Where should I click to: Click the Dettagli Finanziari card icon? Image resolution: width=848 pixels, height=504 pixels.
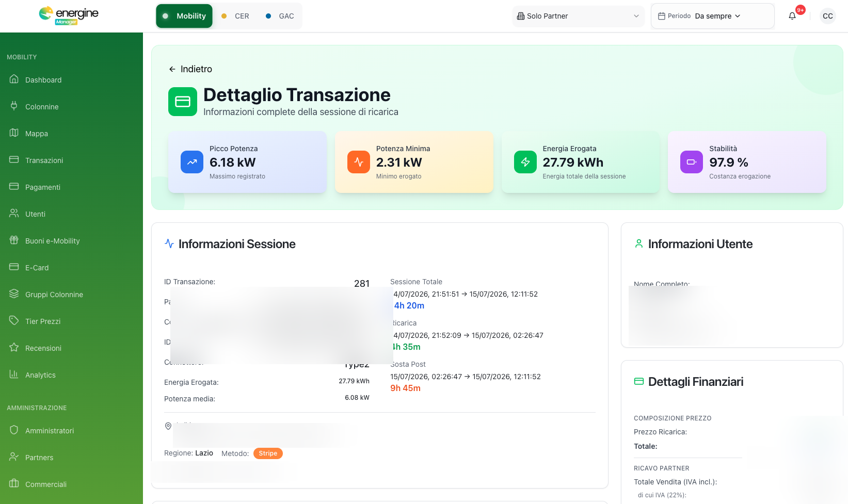coord(639,382)
